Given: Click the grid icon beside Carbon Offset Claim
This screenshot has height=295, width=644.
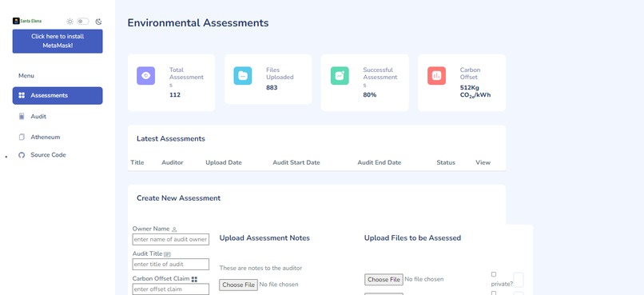Looking at the screenshot, I should coord(194,279).
